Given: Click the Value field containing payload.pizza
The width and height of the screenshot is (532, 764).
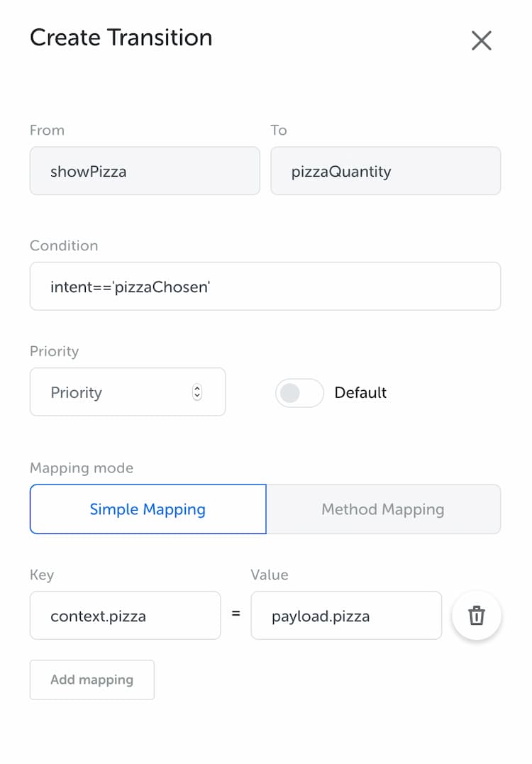Looking at the screenshot, I should pos(346,616).
